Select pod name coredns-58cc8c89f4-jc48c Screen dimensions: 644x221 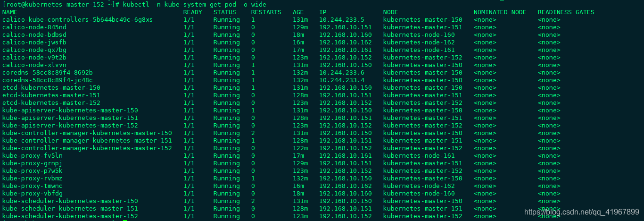pos(48,80)
